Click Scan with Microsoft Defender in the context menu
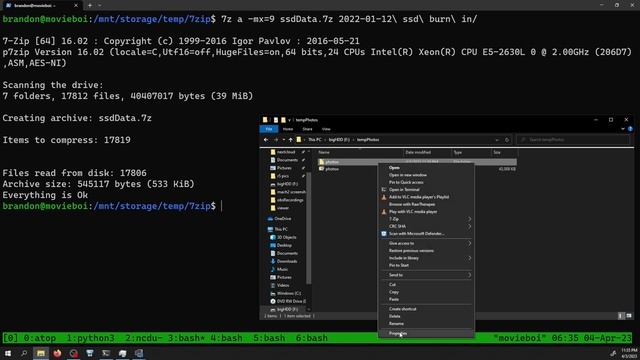The height and width of the screenshot is (360, 640). 416,233
